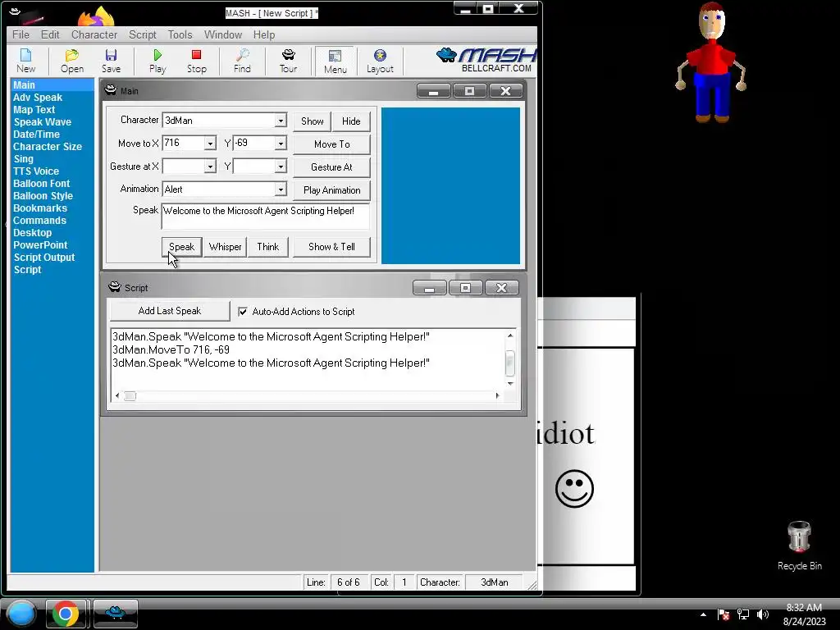The height and width of the screenshot is (630, 840).
Task: Open the Find magnifier tool
Action: 242,61
